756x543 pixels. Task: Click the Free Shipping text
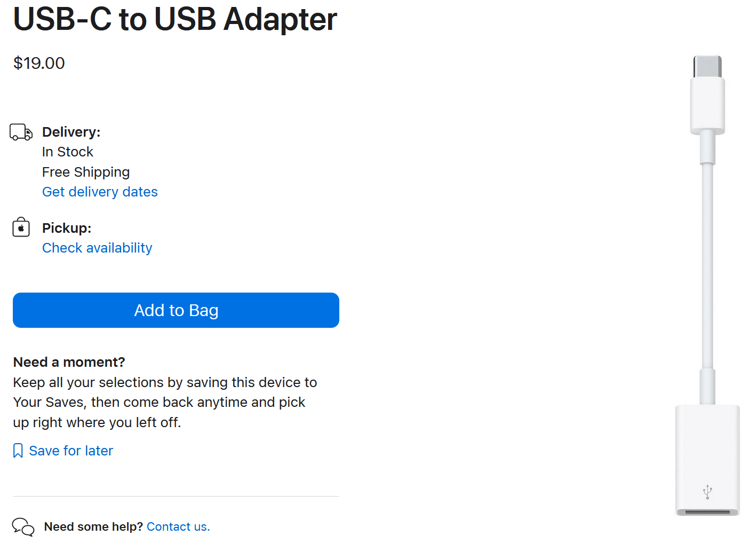coord(86,172)
